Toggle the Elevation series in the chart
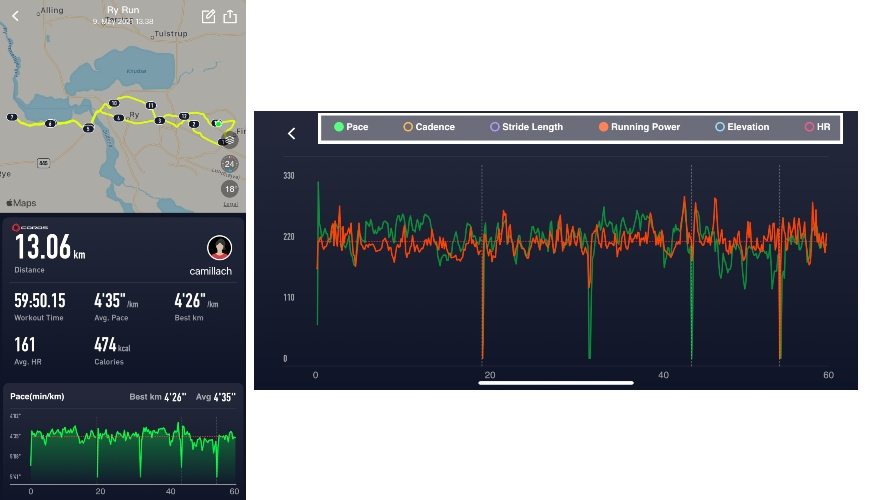This screenshot has height=500, width=870. [742, 127]
